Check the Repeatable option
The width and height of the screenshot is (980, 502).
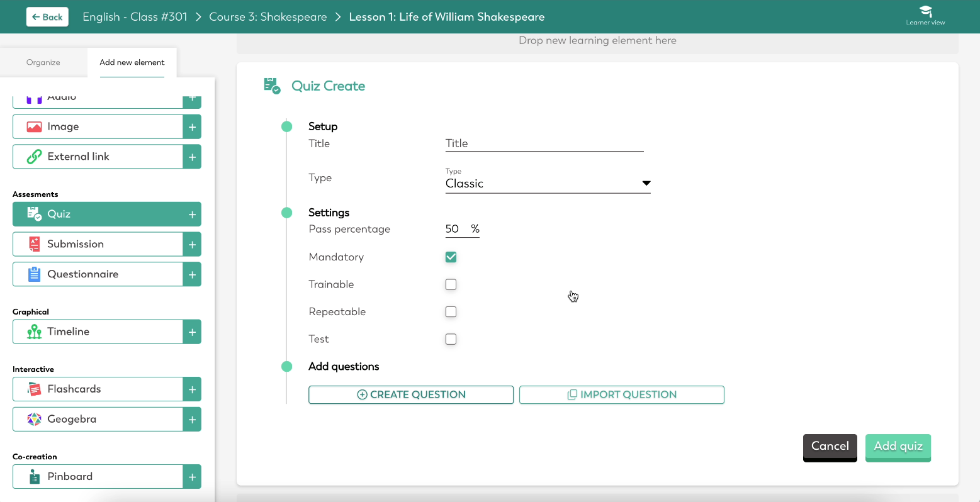[451, 311]
